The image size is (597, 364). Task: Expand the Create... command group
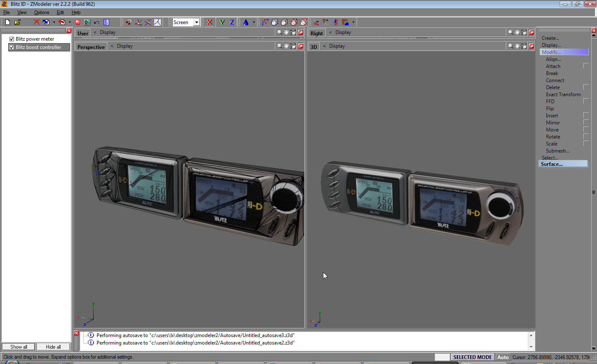[x=550, y=38]
